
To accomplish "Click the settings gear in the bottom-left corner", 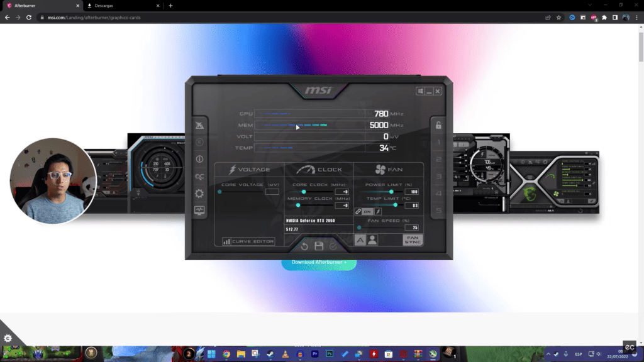I will [8, 338].
